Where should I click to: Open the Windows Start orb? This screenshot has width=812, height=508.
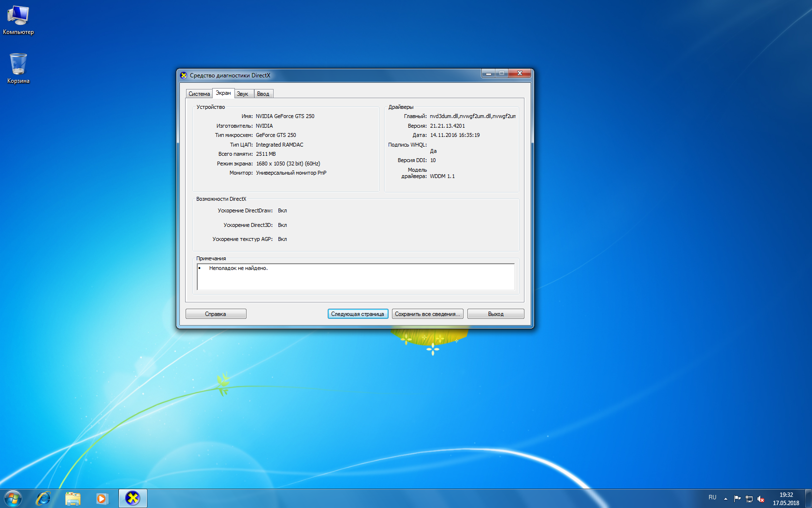click(13, 498)
